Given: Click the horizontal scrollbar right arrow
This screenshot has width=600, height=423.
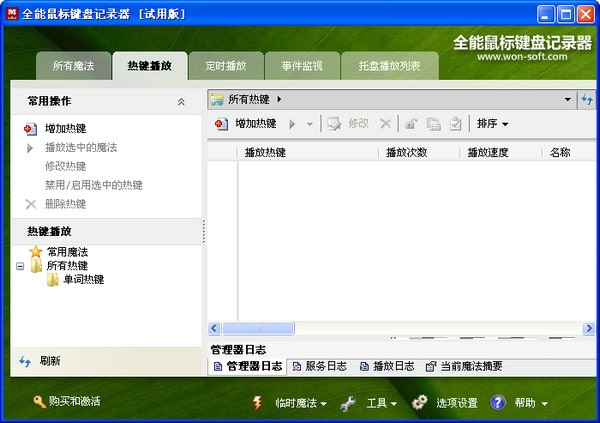Looking at the screenshot, I should pos(589,328).
